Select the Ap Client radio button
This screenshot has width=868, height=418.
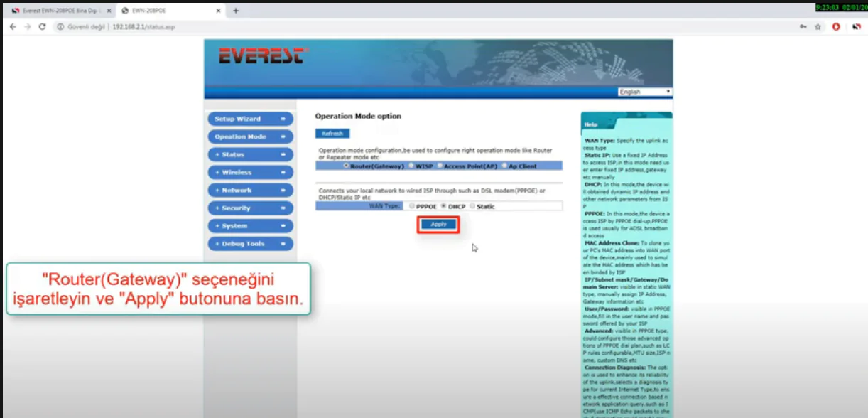pos(504,166)
